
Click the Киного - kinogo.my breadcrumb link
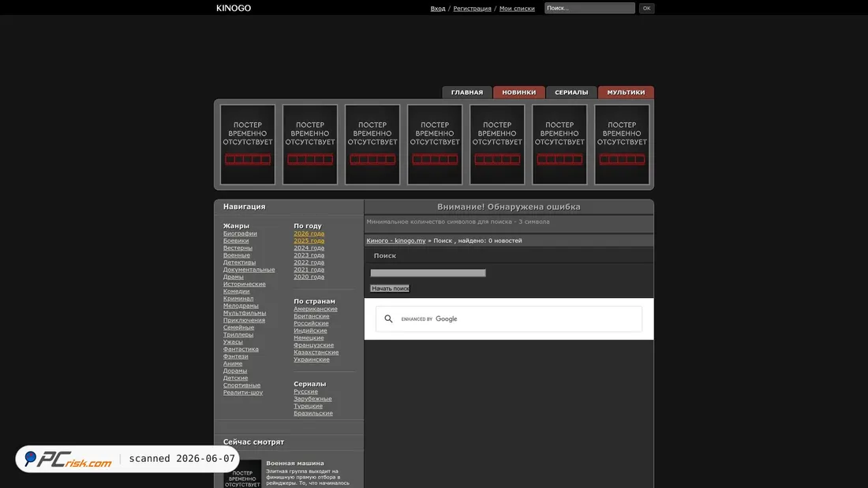(396, 240)
